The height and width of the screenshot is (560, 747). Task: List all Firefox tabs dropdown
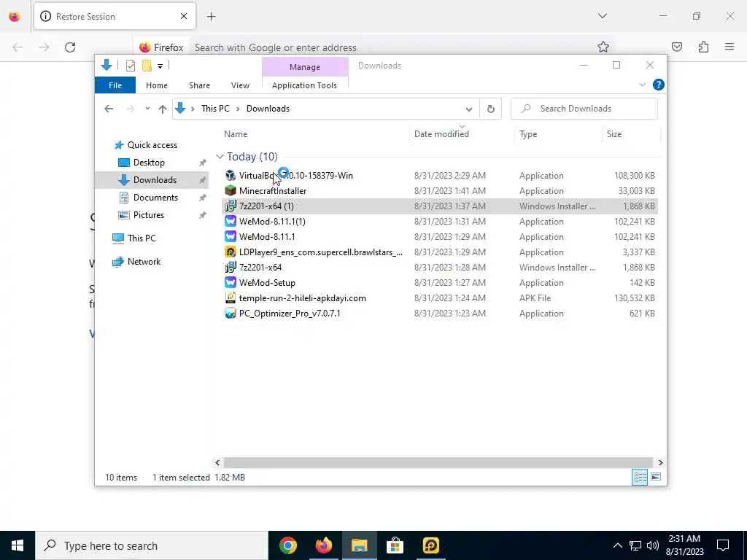[602, 16]
